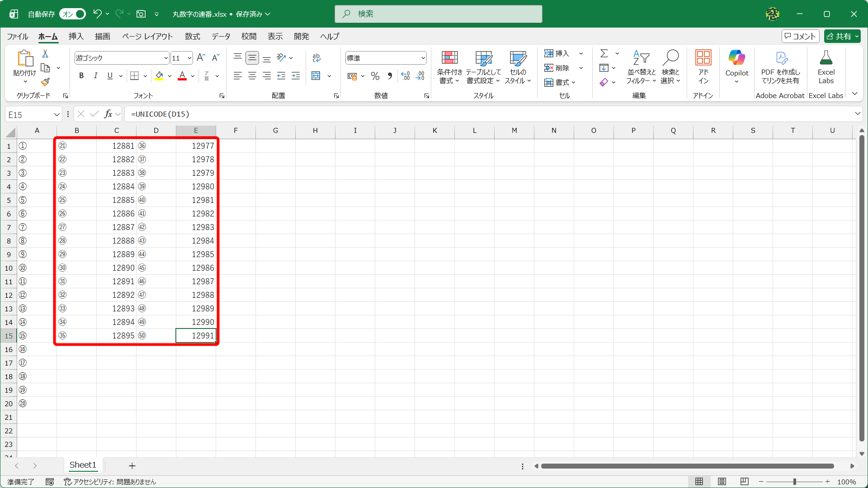Click the Find and Select magnifier icon

670,58
